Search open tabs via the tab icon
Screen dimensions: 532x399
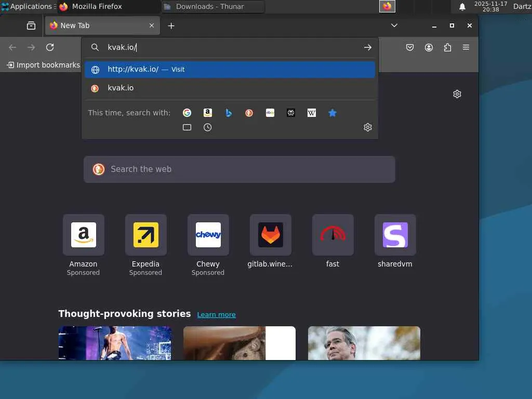(187, 127)
